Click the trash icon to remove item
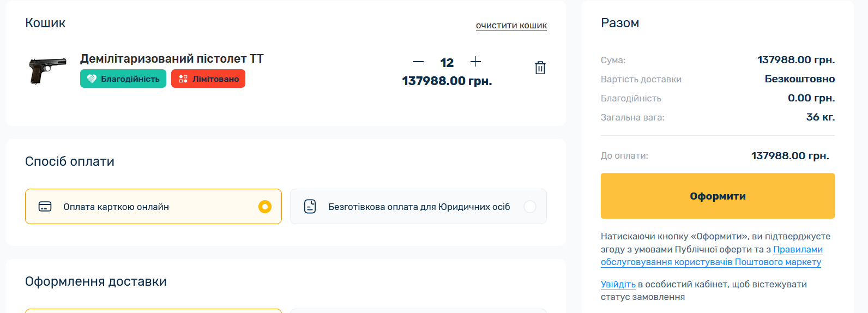Viewport: 868px width, 313px height. tap(540, 68)
